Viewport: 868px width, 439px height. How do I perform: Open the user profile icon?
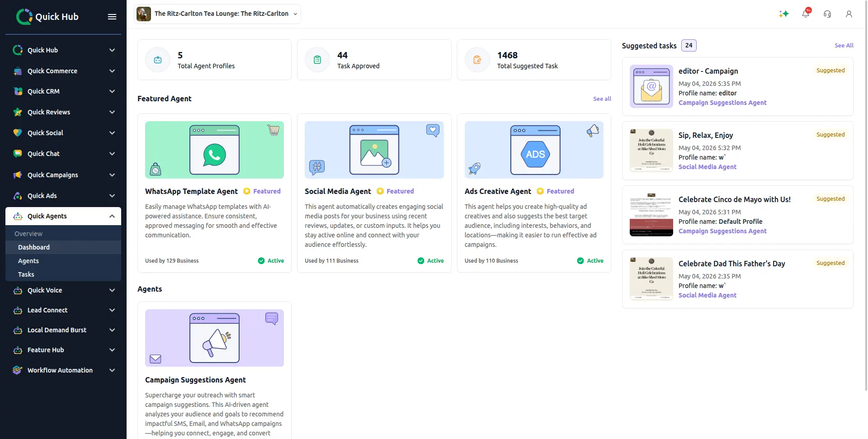[849, 14]
